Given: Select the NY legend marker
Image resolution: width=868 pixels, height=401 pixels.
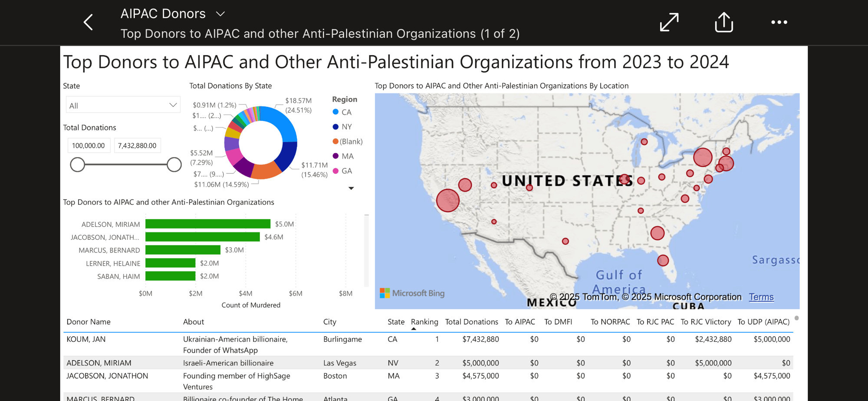Looking at the screenshot, I should point(335,127).
